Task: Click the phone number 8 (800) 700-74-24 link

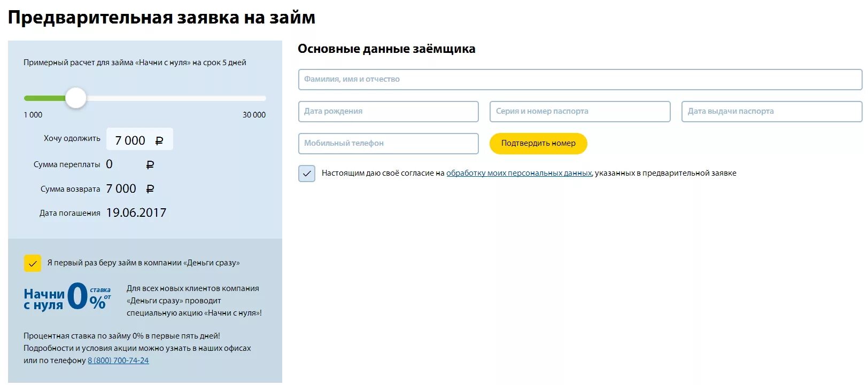Action: 118,360
